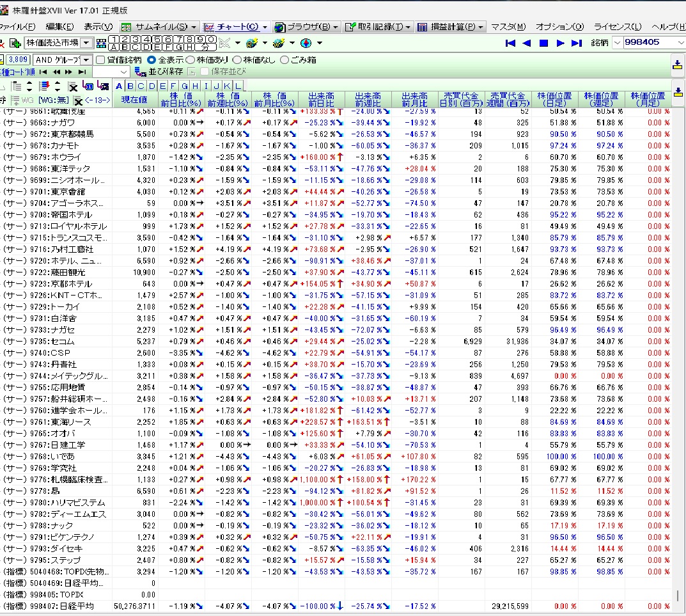686x616 pixels.
Task: Click the blue stop square playback button
Action: pyautogui.click(x=543, y=43)
